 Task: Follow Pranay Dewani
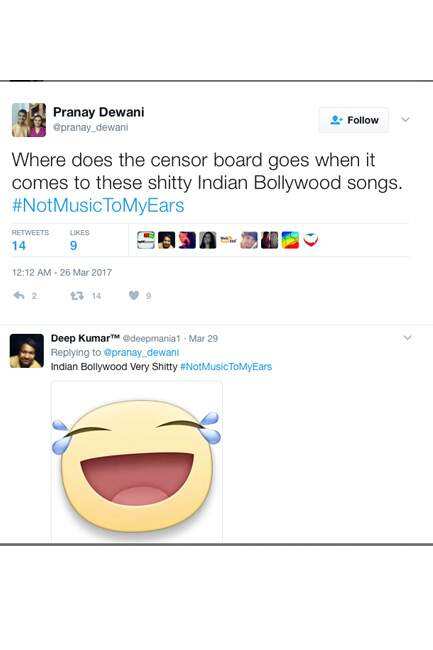click(354, 120)
